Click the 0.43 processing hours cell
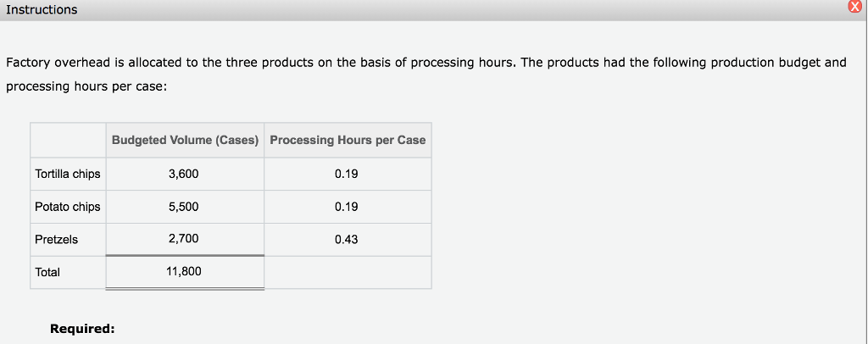Viewport: 868px width, 344px height. point(347,240)
